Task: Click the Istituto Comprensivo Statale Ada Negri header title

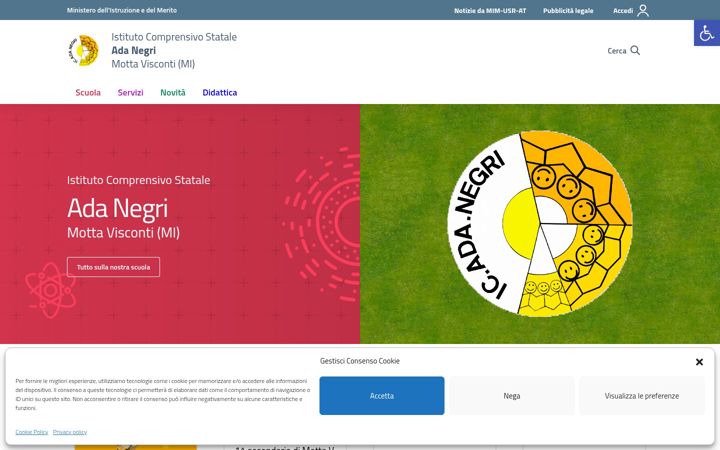Action: point(174,50)
